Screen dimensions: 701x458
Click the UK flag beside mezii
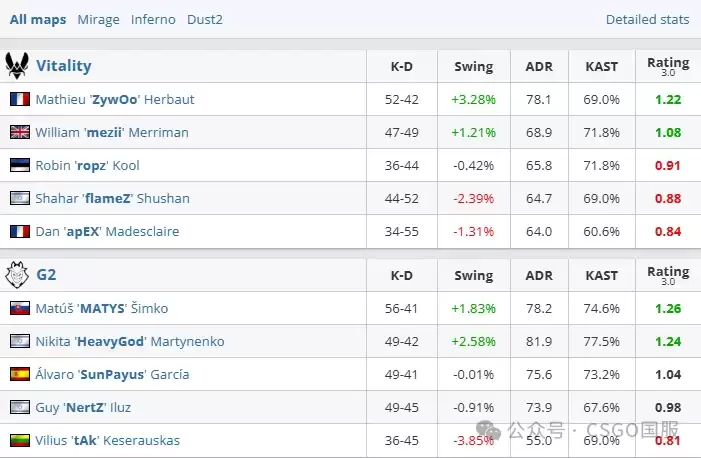20,132
